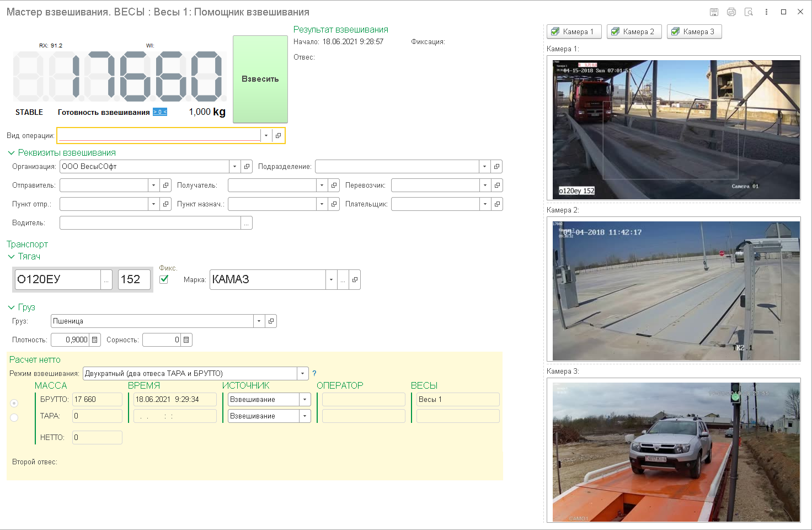Expand the Режим взвешивания dropdown list

click(x=302, y=374)
